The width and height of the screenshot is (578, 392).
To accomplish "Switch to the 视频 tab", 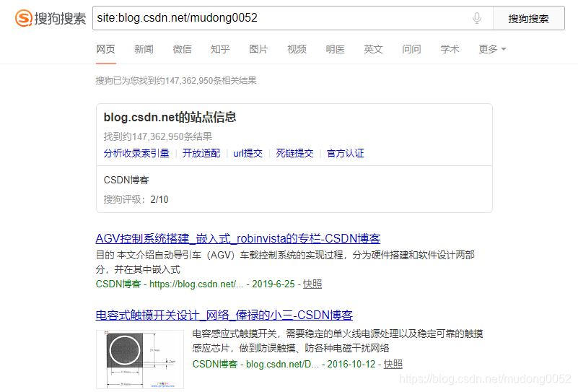I will [x=297, y=49].
